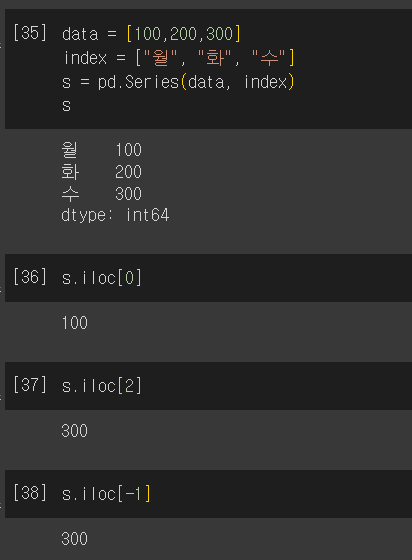The width and height of the screenshot is (412, 560).
Task: Click the 월 100 output row
Action: coord(102,150)
